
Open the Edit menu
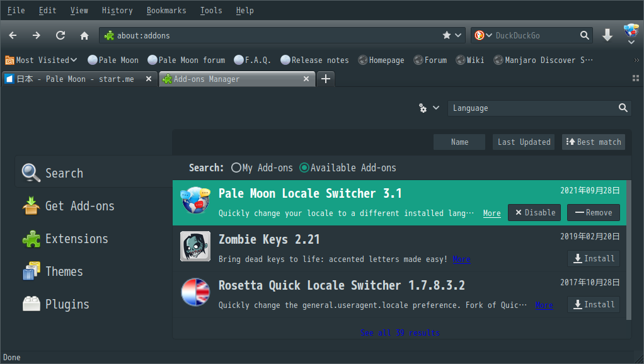coord(48,10)
